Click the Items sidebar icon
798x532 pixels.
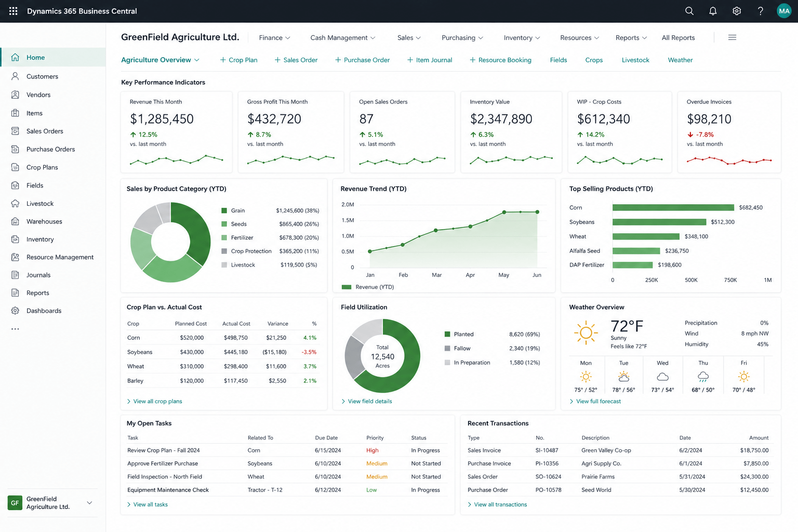click(15, 113)
